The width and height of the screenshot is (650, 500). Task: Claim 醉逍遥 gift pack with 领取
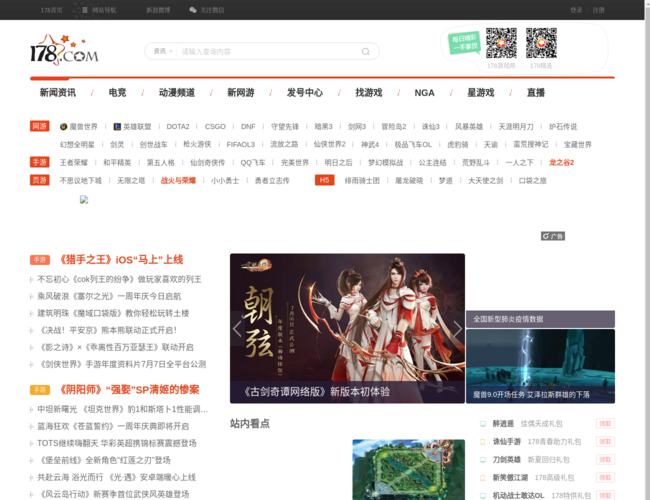605,424
